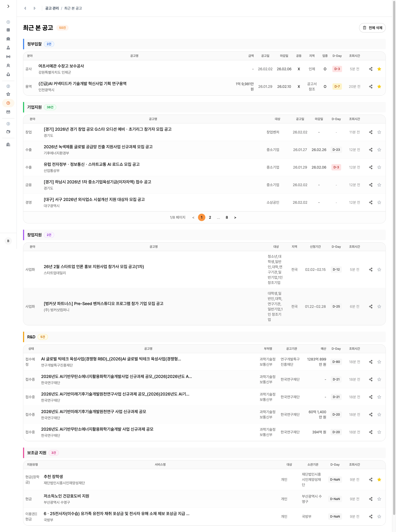Viewport: 396px width, 532px height.
Task: Share the 여초서예관 수장고 보수공사 notice
Action: click(371, 69)
